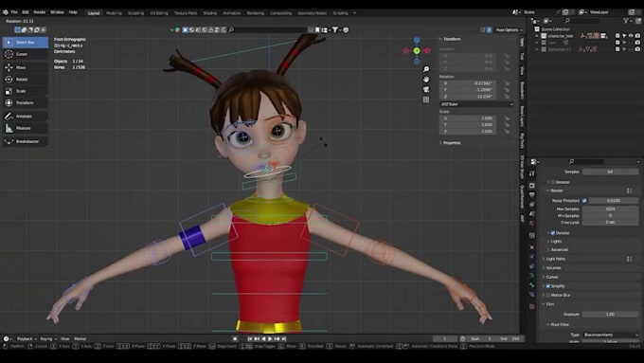Jump to the end frame button

[x=283, y=338]
